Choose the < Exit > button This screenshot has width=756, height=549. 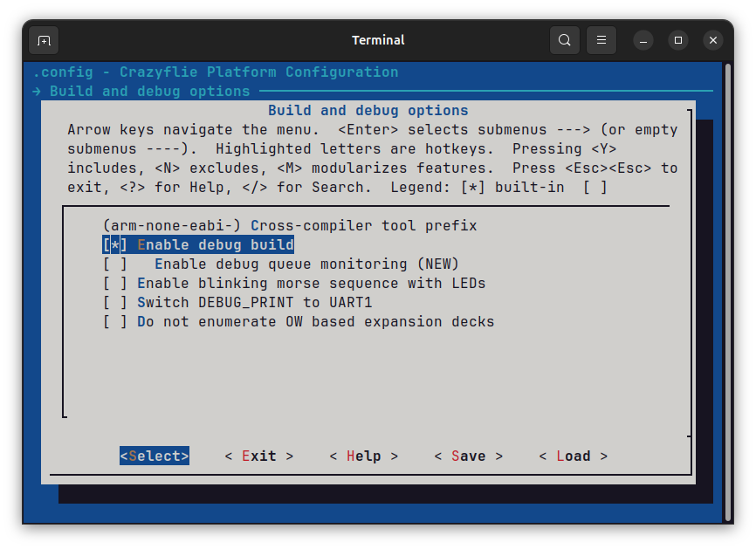(259, 456)
